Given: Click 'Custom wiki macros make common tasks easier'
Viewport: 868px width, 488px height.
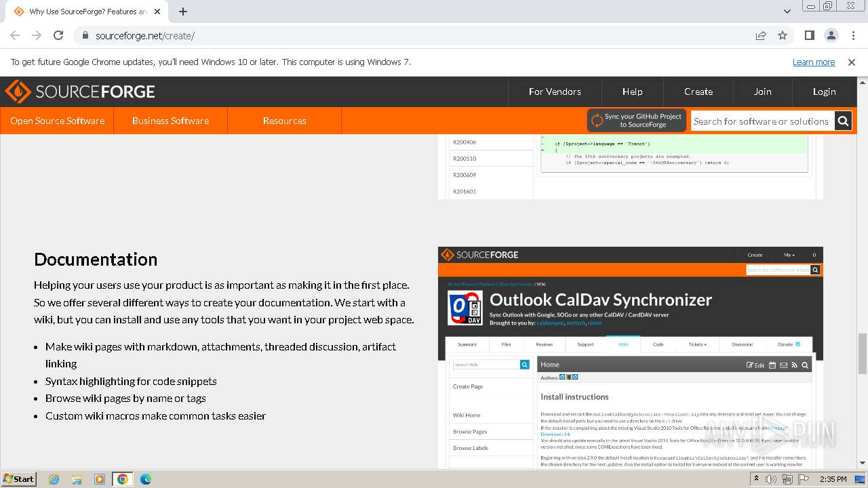Looking at the screenshot, I should click(155, 416).
